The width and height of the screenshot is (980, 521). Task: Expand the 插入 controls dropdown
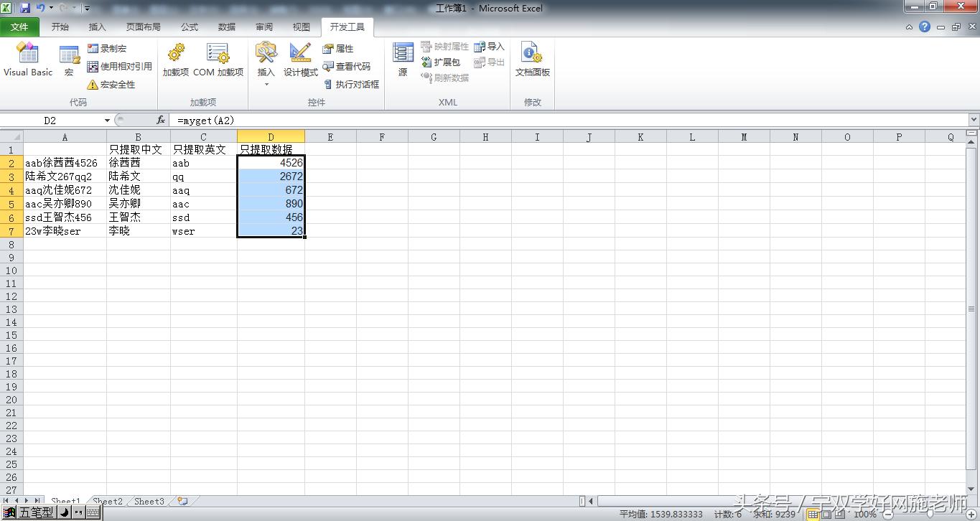[266, 84]
